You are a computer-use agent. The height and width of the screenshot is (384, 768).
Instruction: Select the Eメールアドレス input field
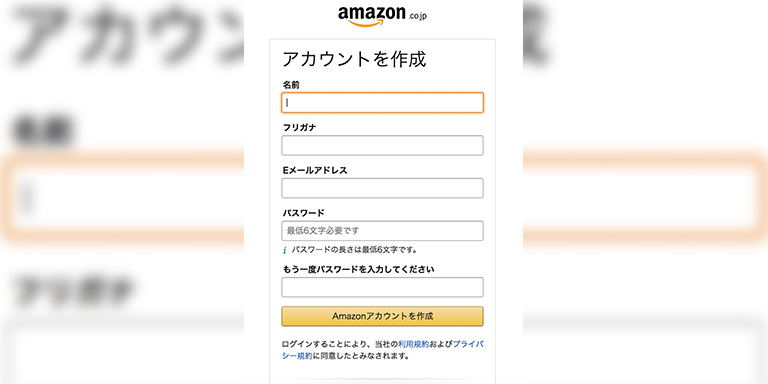click(x=382, y=188)
